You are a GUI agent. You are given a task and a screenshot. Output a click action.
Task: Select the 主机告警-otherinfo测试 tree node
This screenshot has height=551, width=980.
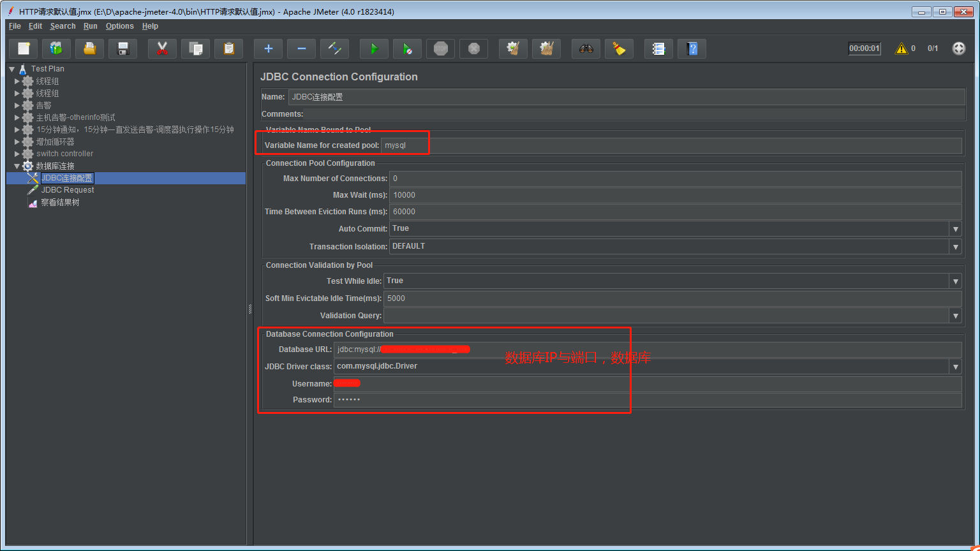tap(75, 117)
